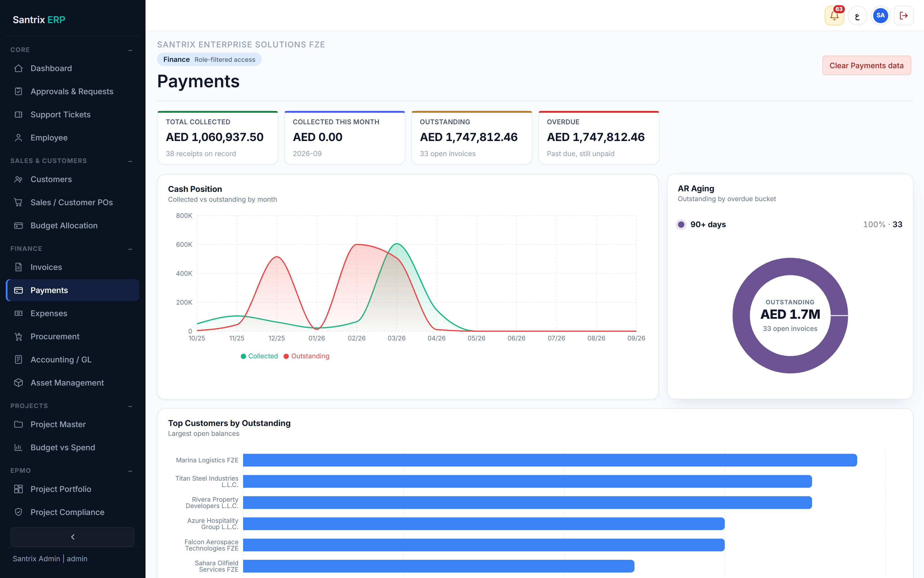Navigate to Budget vs Spend
The width and height of the screenshot is (924, 578).
click(72, 448)
